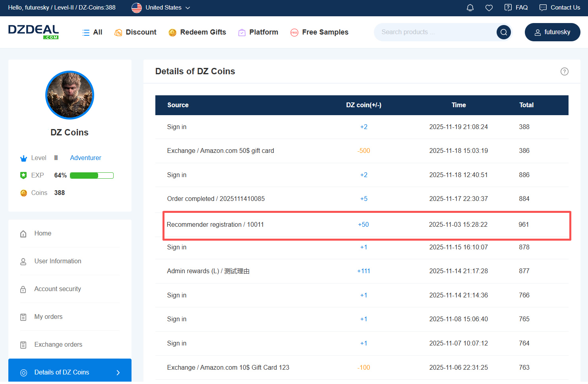
Task: Select the Platform menu item
Action: (x=258, y=32)
